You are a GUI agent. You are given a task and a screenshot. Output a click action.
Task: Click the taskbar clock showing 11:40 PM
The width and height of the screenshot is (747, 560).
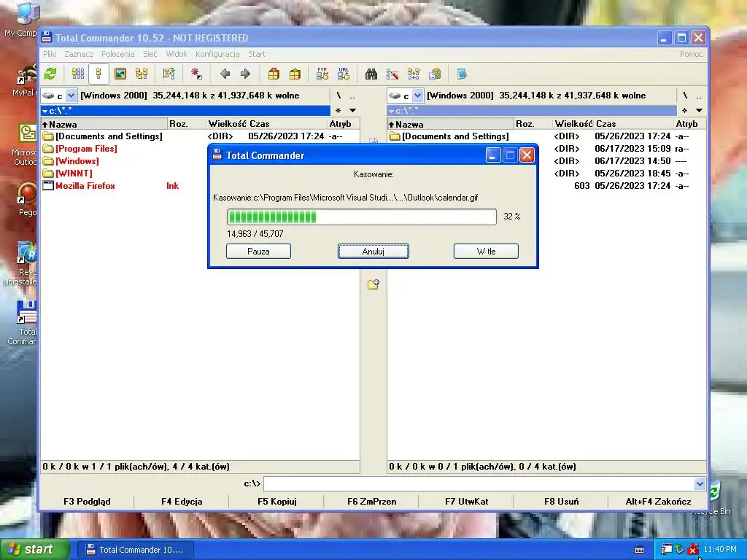720,549
